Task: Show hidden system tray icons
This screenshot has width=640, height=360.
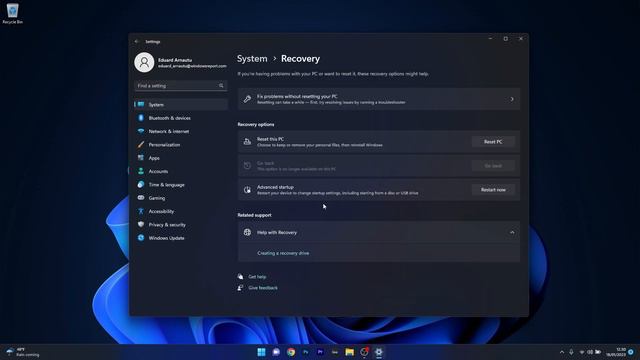Action: click(x=562, y=352)
